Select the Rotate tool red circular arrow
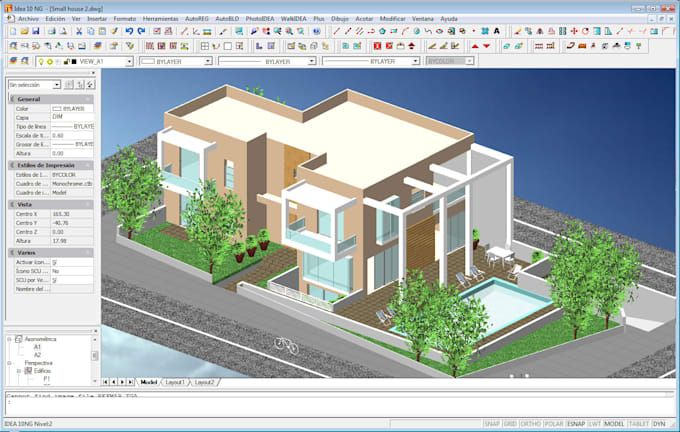This screenshot has height=432, width=680. coord(585,31)
